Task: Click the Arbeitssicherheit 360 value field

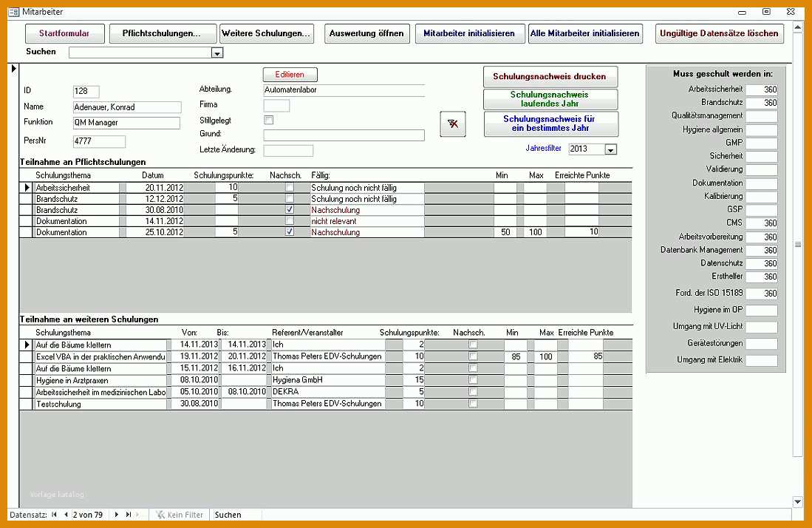Action: (761, 89)
